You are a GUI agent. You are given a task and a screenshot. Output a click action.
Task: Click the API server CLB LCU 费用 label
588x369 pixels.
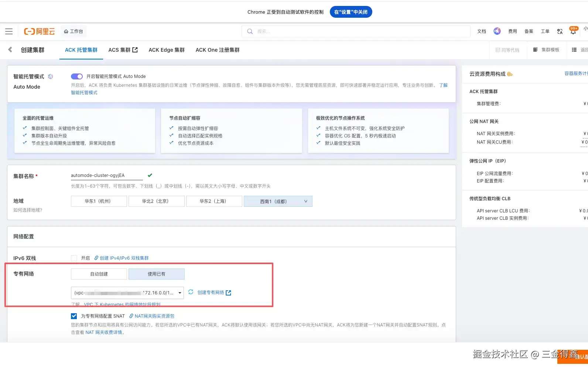503,211
